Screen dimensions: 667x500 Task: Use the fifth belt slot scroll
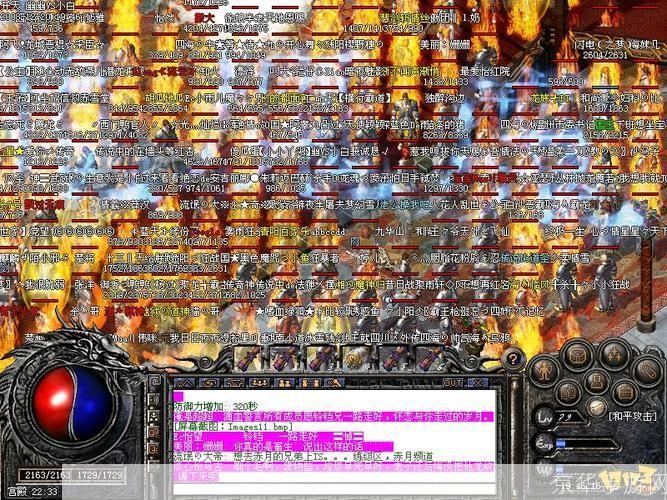[x=392, y=358]
